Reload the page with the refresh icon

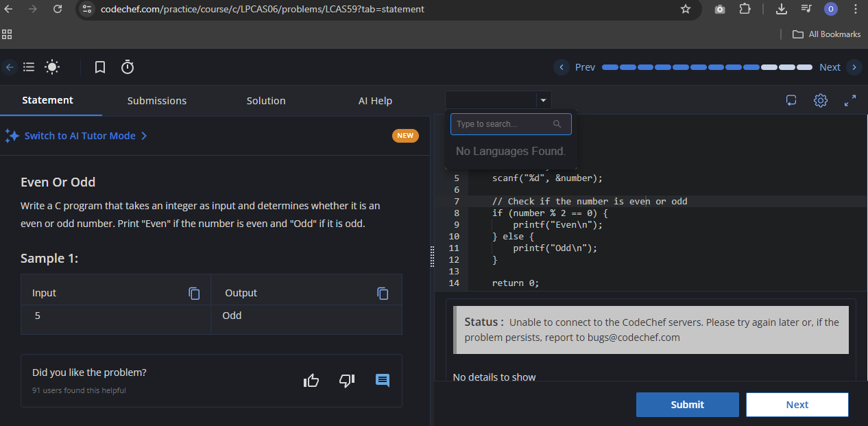[58, 9]
